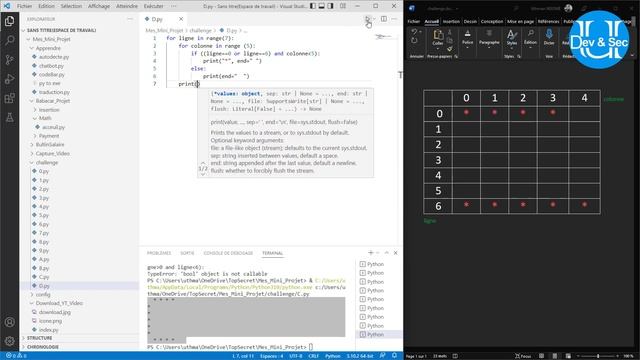Open the Testing flask view
Image resolution: width=640 pixels, height=360 pixels.
point(9,118)
